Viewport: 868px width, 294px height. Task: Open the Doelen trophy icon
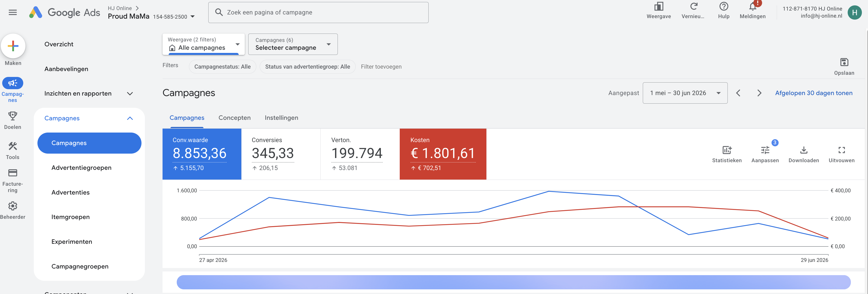tap(13, 116)
